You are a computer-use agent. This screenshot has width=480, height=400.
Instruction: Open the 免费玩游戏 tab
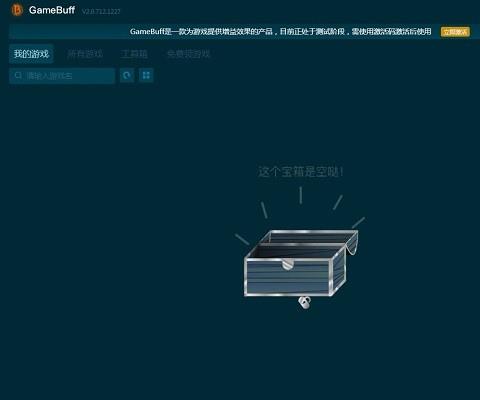click(188, 54)
